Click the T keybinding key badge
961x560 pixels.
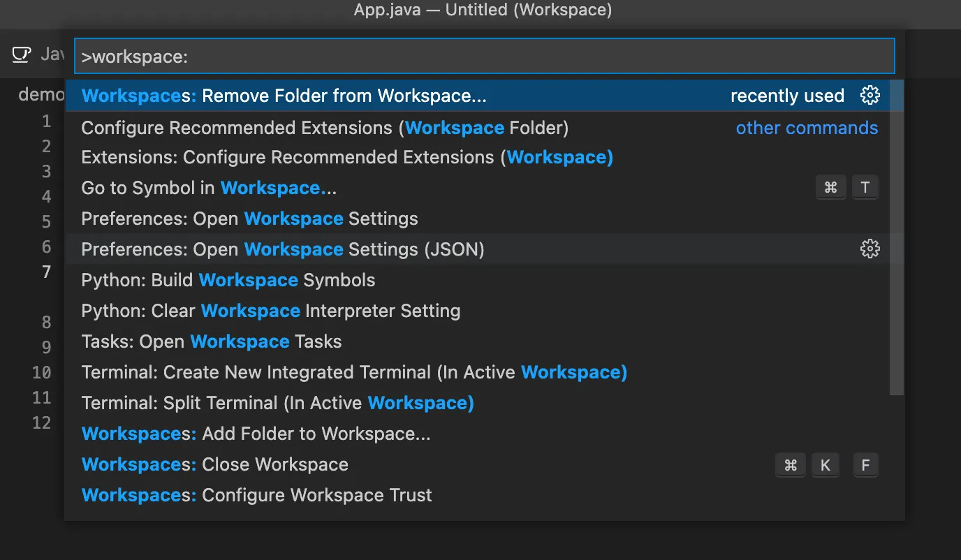point(865,188)
